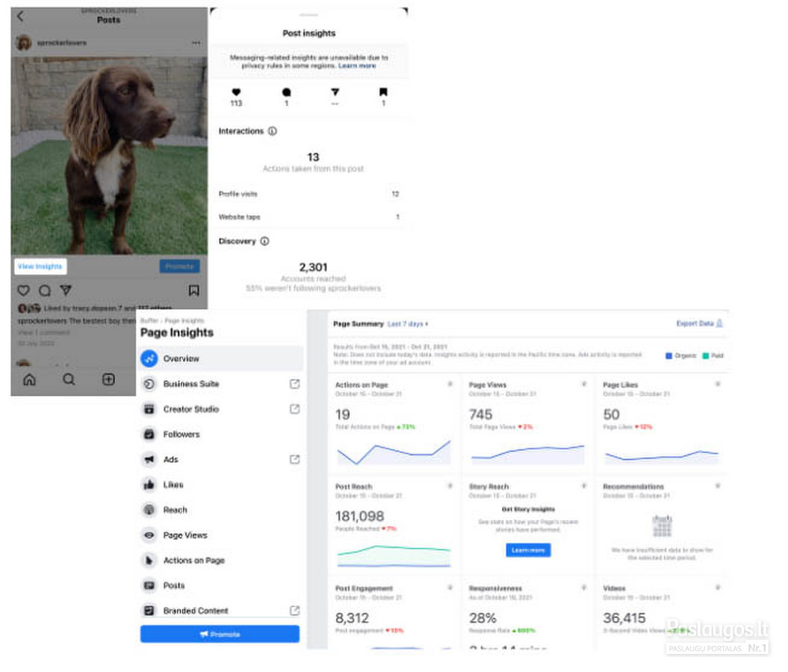
Task: Click the Learn more link in Post insights
Action: pyautogui.click(x=357, y=66)
